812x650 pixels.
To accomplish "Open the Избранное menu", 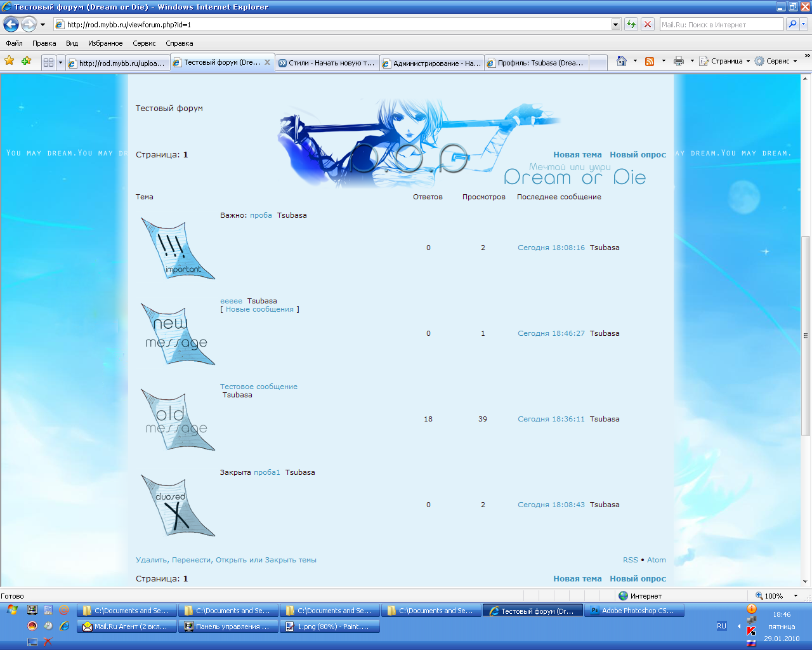I will [x=105, y=43].
